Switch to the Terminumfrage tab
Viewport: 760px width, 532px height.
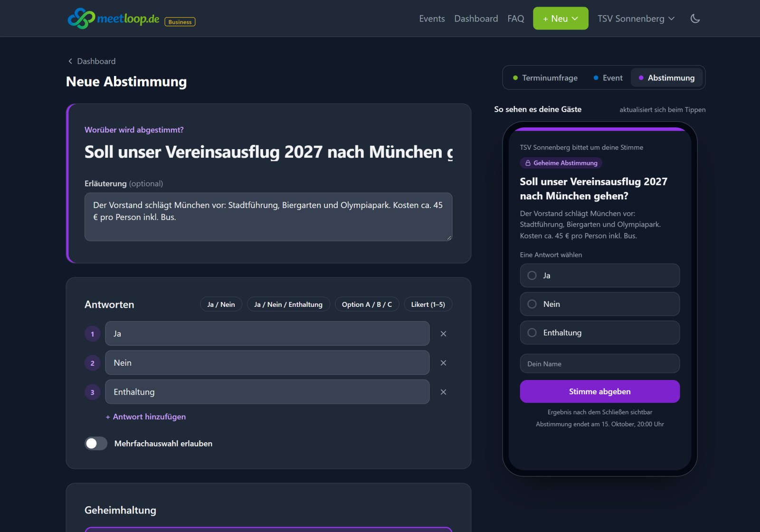pos(545,78)
